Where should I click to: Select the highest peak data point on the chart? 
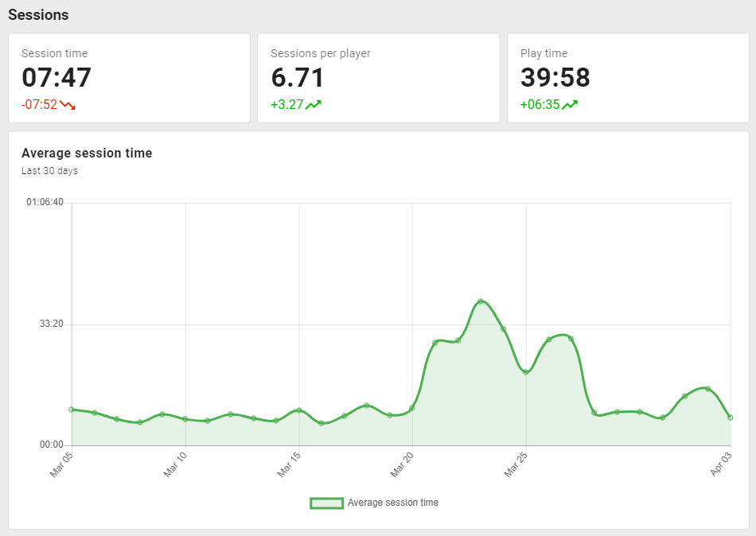point(480,301)
